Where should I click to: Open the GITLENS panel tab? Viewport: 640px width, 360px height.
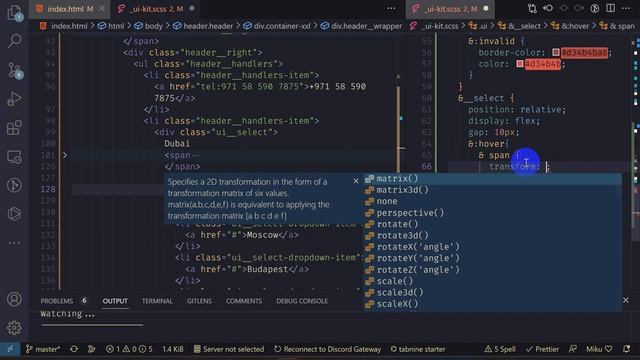199,301
